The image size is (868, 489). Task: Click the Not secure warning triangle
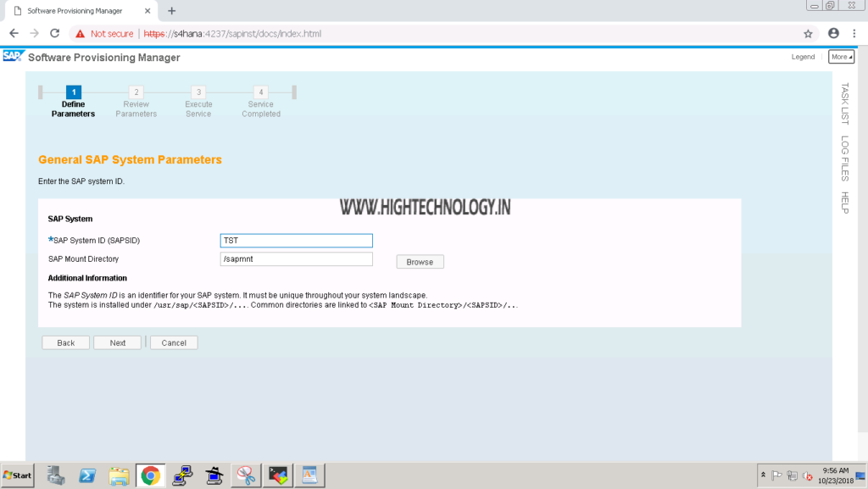81,34
